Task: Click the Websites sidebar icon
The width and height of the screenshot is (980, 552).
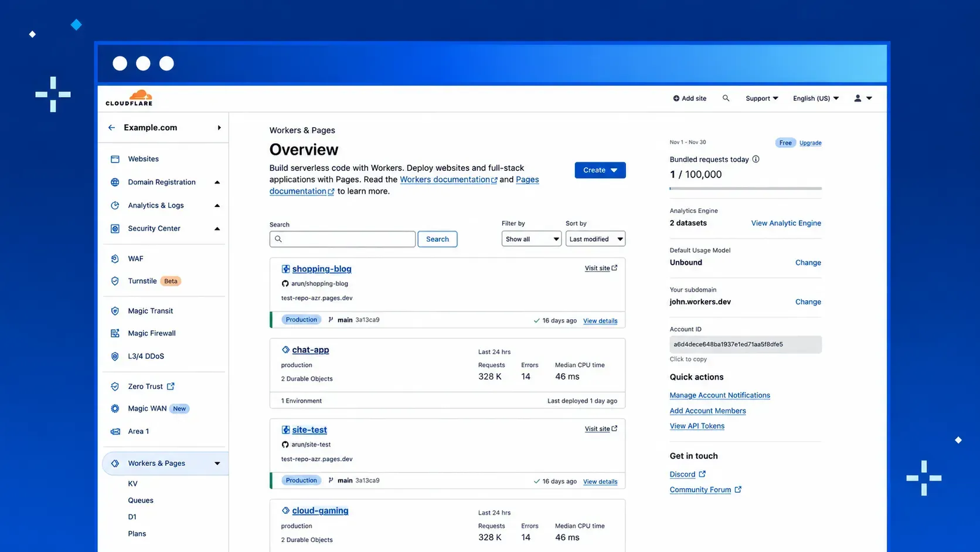Action: click(115, 159)
